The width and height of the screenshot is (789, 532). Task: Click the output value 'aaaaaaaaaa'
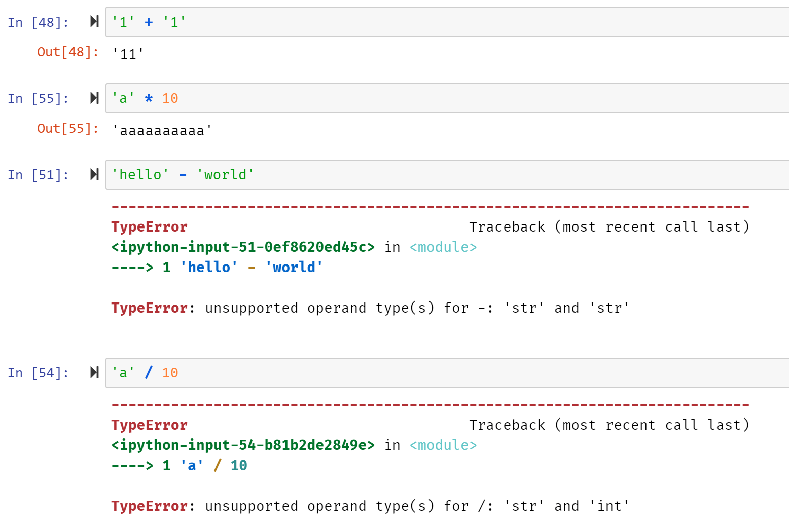click(x=162, y=130)
